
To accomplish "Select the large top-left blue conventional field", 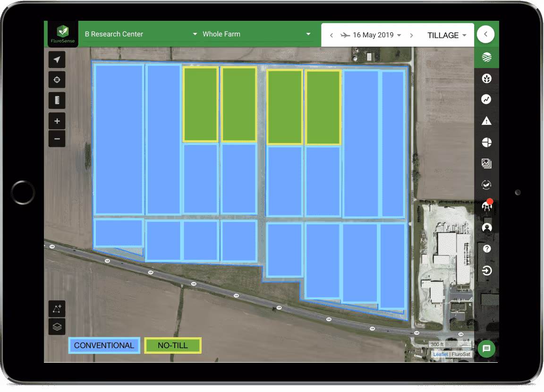I will click(x=119, y=139).
